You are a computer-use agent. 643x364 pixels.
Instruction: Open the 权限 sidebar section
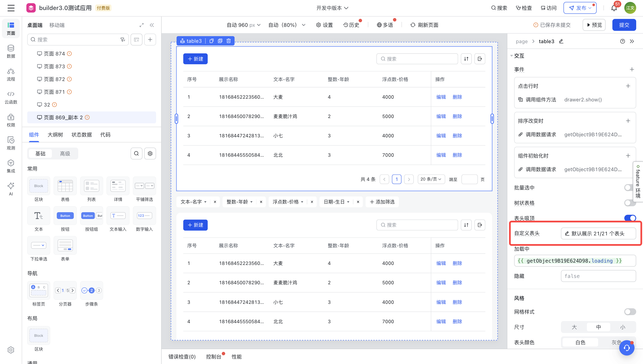(11, 120)
